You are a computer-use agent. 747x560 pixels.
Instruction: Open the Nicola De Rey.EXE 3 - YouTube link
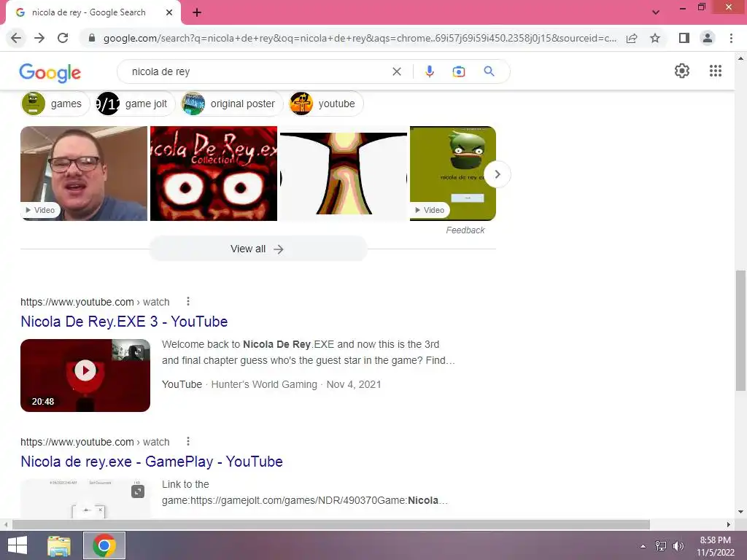[x=124, y=322]
